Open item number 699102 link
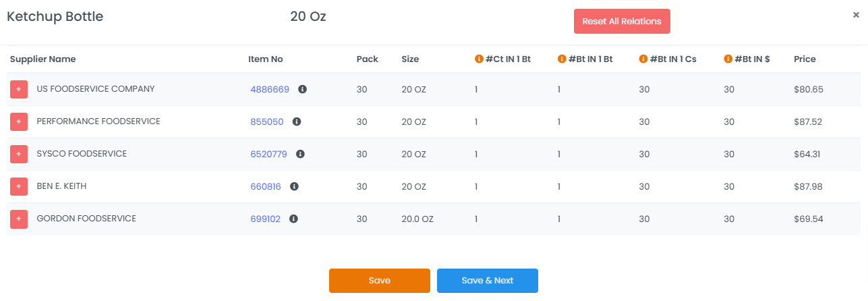The width and height of the screenshot is (868, 301). click(265, 219)
